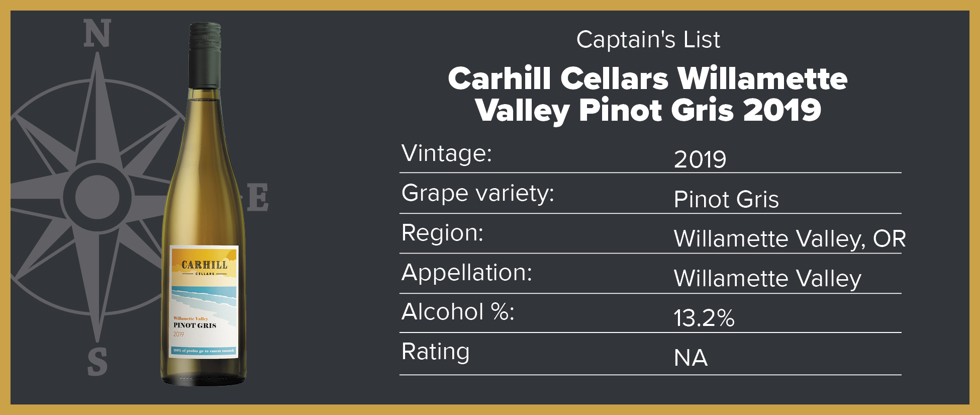Click Willamette Valley, OR region value
Screen dimensions: 980x415
(790, 239)
